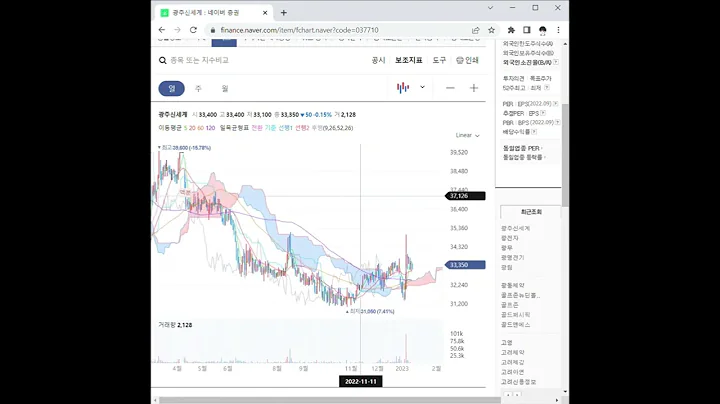Click the 이동평균 moving average label
Viewport: 720px width, 404px height.
pyautogui.click(x=170, y=128)
